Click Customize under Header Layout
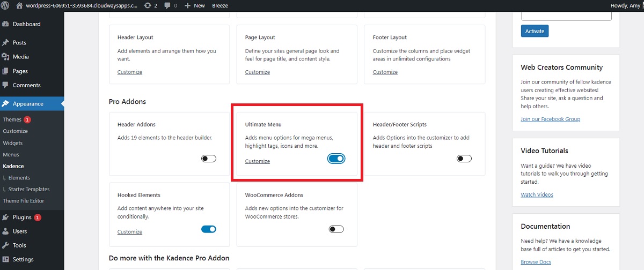 click(x=130, y=72)
